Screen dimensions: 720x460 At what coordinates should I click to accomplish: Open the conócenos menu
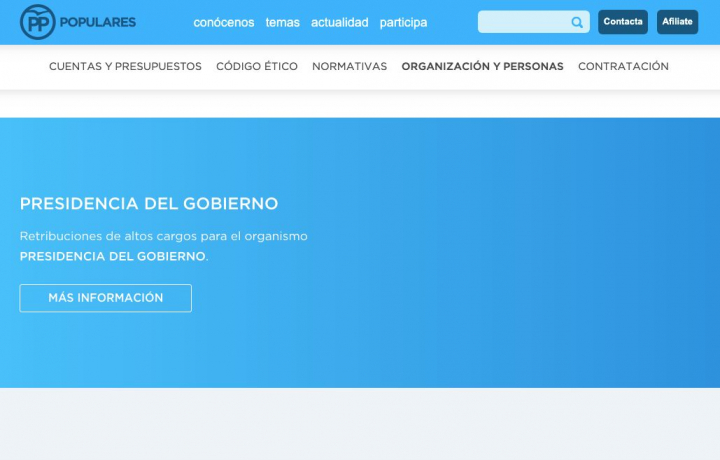224,22
